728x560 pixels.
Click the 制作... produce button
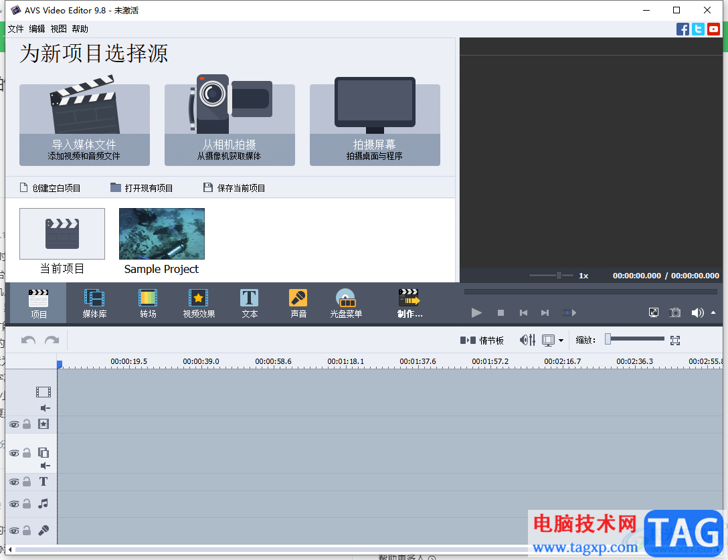pyautogui.click(x=409, y=303)
